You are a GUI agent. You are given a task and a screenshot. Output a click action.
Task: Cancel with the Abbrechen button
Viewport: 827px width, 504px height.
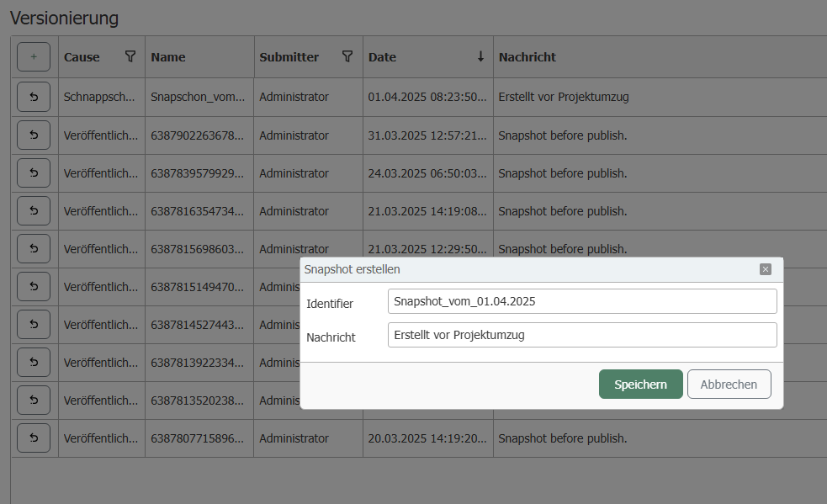729,385
